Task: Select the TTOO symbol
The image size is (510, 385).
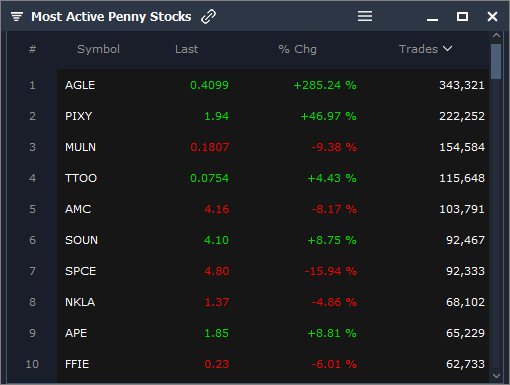Action: [x=81, y=178]
